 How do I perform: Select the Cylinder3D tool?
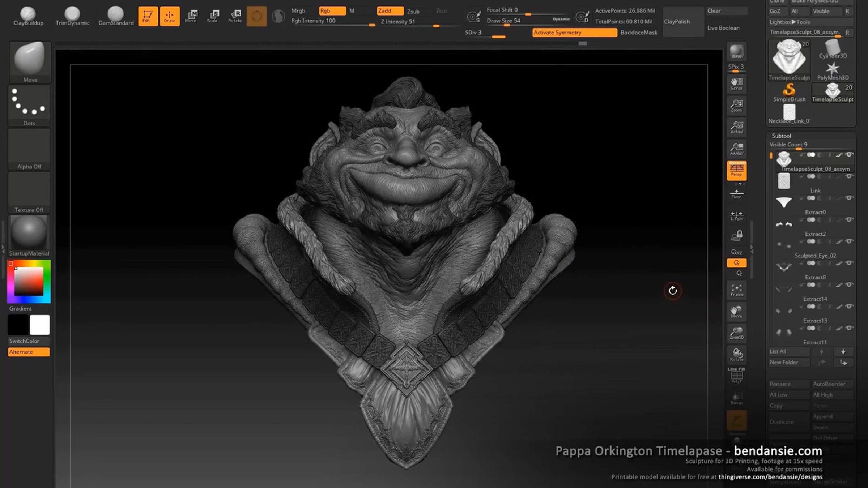[833, 49]
